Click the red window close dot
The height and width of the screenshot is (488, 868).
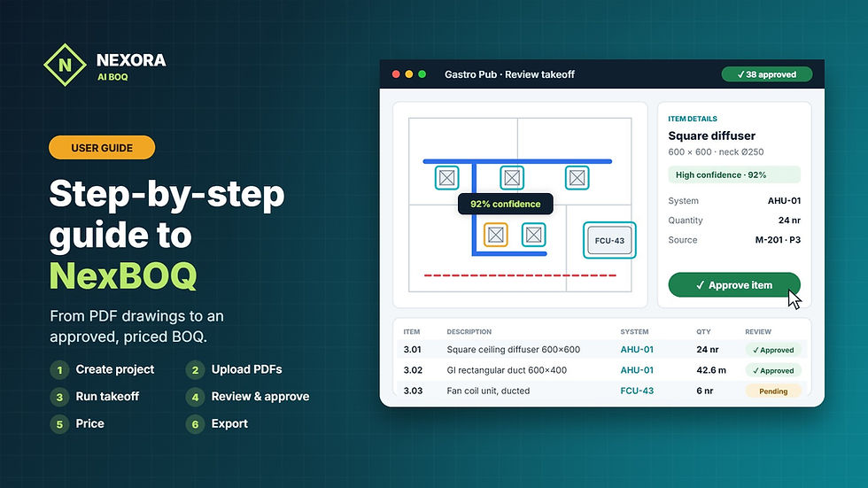(x=396, y=74)
